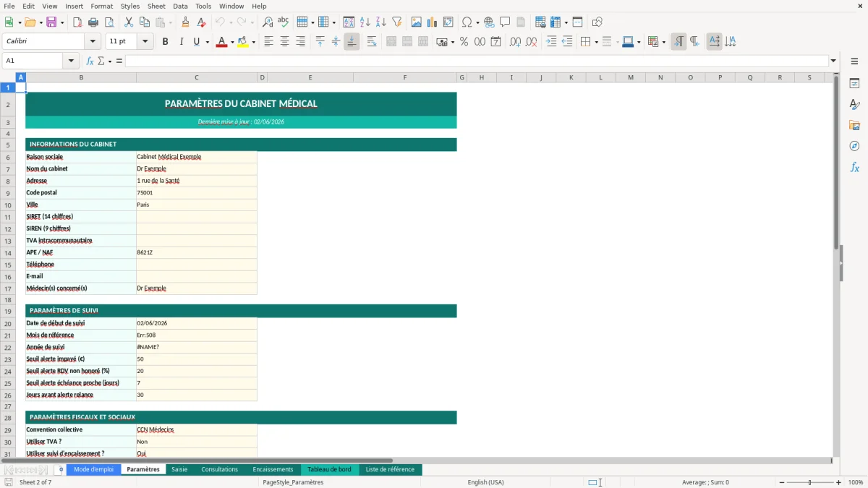Open Conditional Formatting dropdown arrow

pyautogui.click(x=663, y=42)
